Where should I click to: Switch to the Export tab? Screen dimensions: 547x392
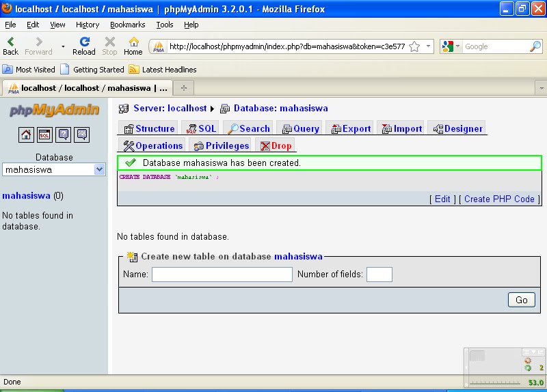[351, 128]
